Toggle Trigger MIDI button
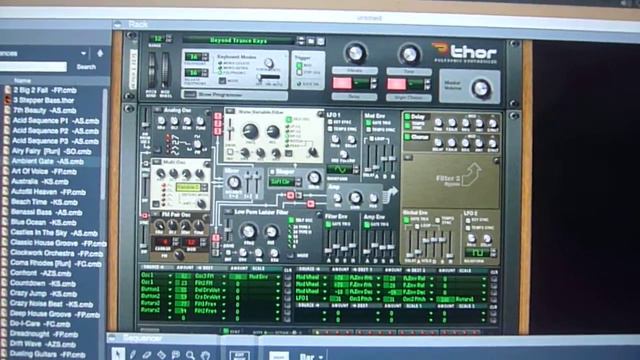Screen dimensions: 640x360 (299, 65)
